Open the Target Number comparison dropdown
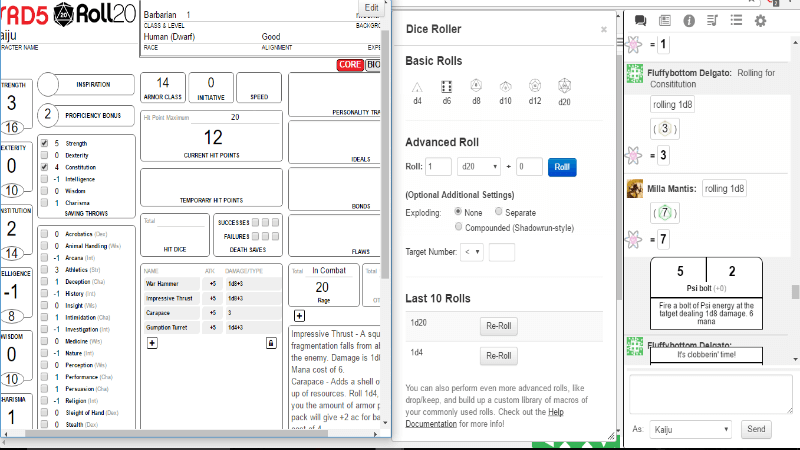 pyautogui.click(x=472, y=252)
